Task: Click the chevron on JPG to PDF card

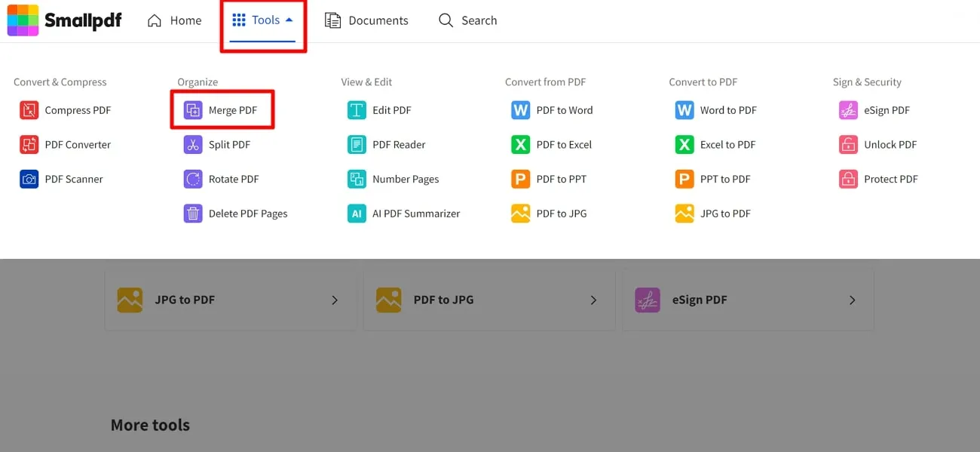Action: pyautogui.click(x=335, y=300)
